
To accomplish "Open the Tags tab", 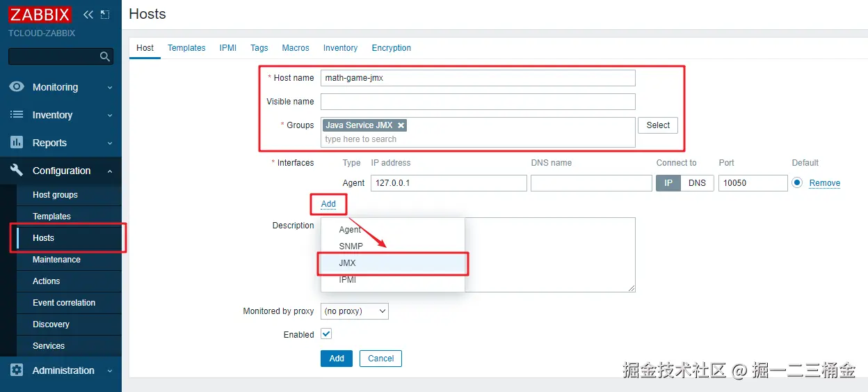I will point(259,48).
